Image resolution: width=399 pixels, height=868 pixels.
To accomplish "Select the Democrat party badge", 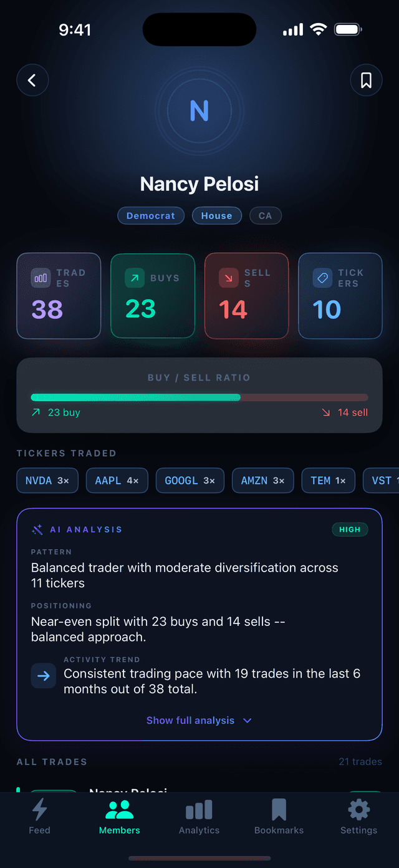I will point(150,215).
